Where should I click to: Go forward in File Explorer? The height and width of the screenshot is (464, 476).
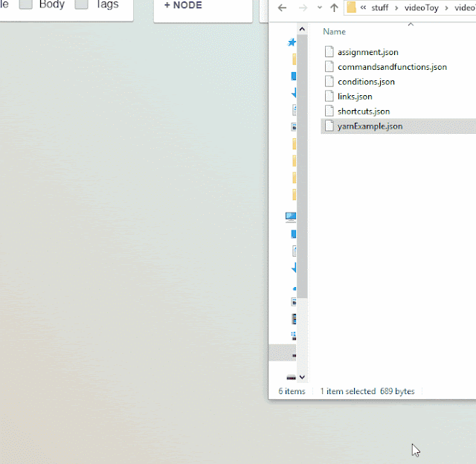coord(303,8)
